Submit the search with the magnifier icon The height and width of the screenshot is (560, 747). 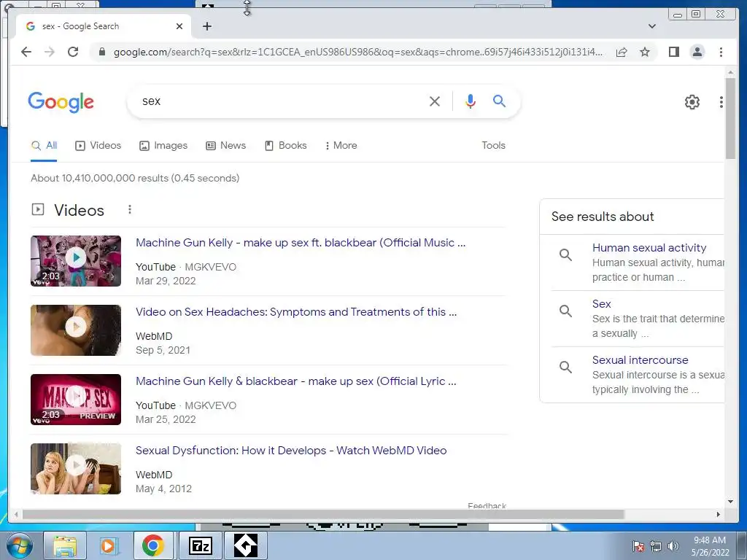tap(499, 101)
